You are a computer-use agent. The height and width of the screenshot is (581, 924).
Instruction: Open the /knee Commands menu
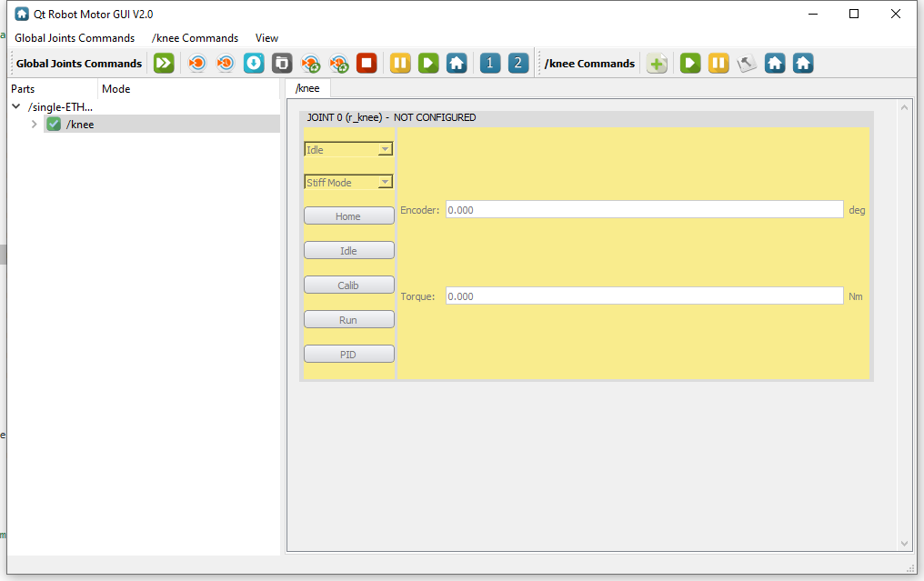tap(195, 37)
